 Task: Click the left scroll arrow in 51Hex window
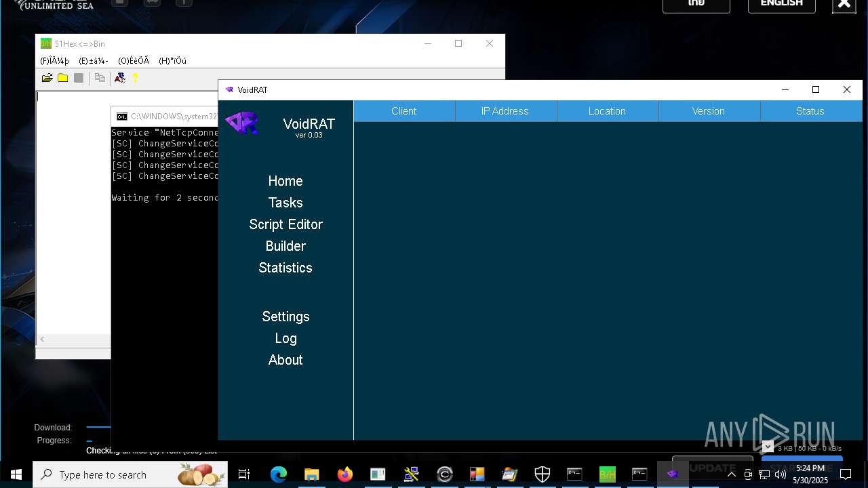pyautogui.click(x=42, y=339)
